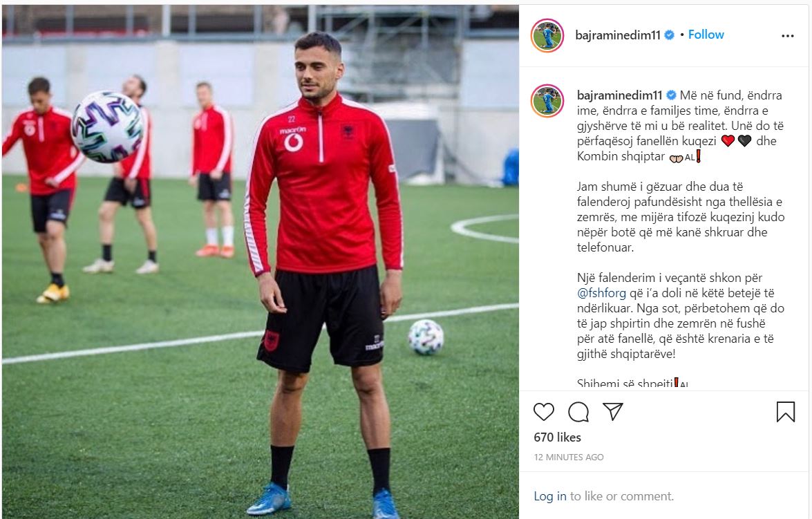
Task: Click the main football player photo
Action: tap(260, 261)
